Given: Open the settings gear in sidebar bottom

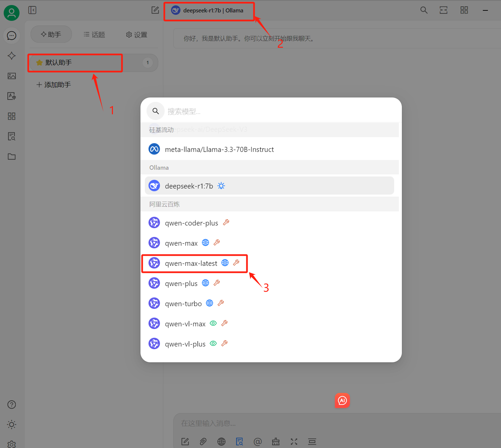Looking at the screenshot, I should click(x=11, y=444).
